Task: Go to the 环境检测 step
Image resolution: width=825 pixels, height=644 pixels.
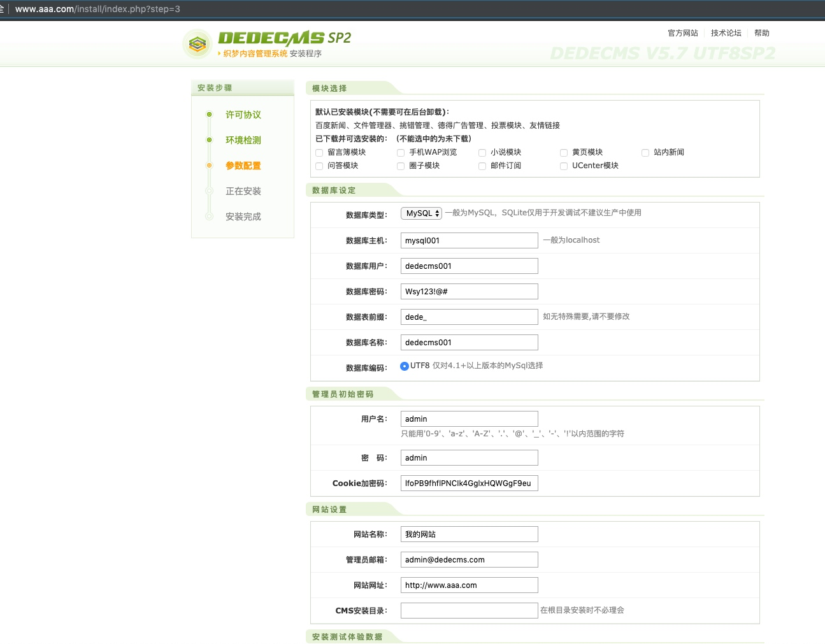Action: (243, 140)
